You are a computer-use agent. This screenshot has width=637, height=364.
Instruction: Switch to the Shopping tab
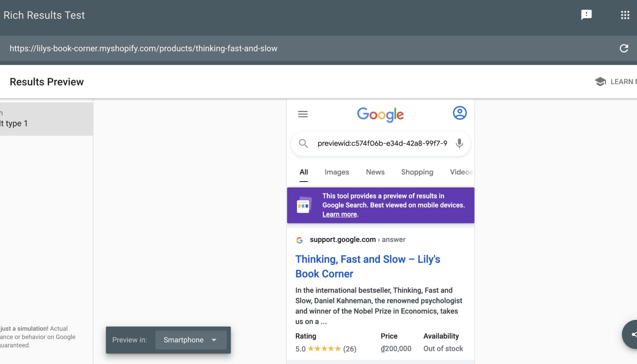(417, 172)
